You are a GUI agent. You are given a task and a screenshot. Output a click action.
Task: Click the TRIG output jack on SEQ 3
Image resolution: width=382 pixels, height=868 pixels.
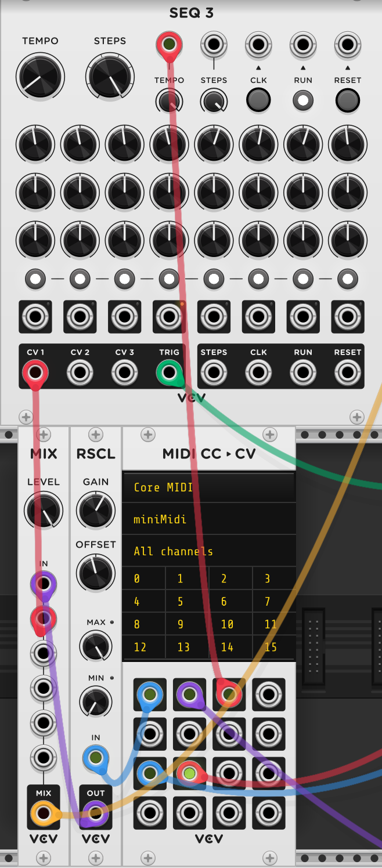click(169, 372)
